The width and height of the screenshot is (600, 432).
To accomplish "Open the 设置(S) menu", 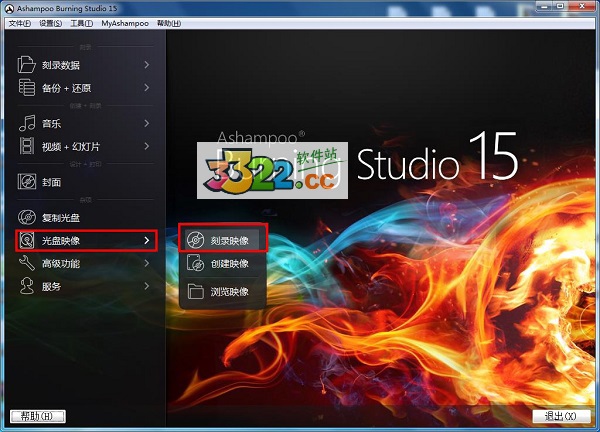I will pos(51,23).
